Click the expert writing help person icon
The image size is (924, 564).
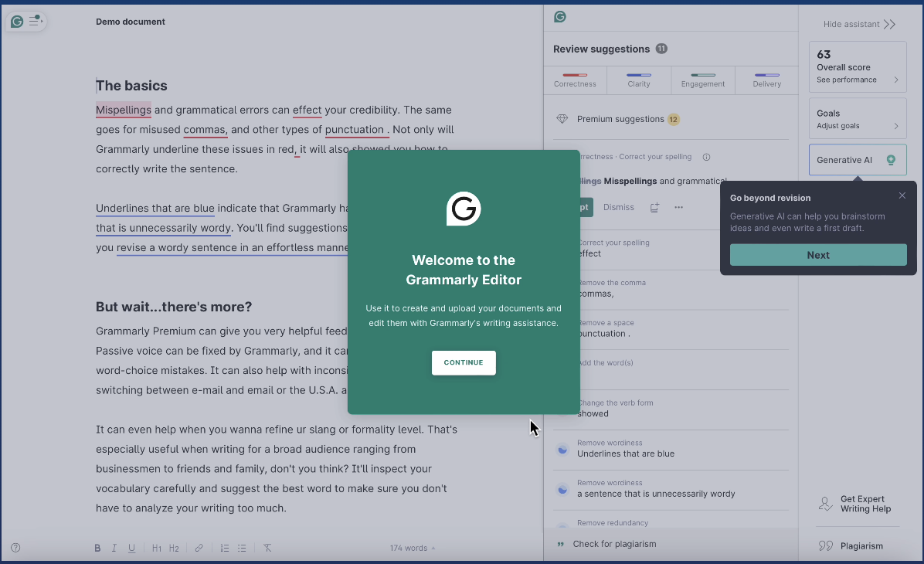[826, 504]
